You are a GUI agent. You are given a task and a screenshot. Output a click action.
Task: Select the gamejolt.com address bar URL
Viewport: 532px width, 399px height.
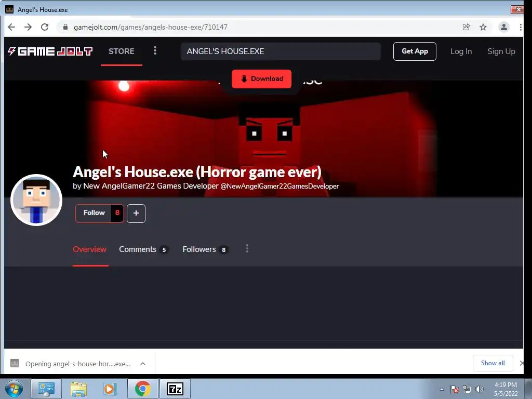[x=150, y=27]
